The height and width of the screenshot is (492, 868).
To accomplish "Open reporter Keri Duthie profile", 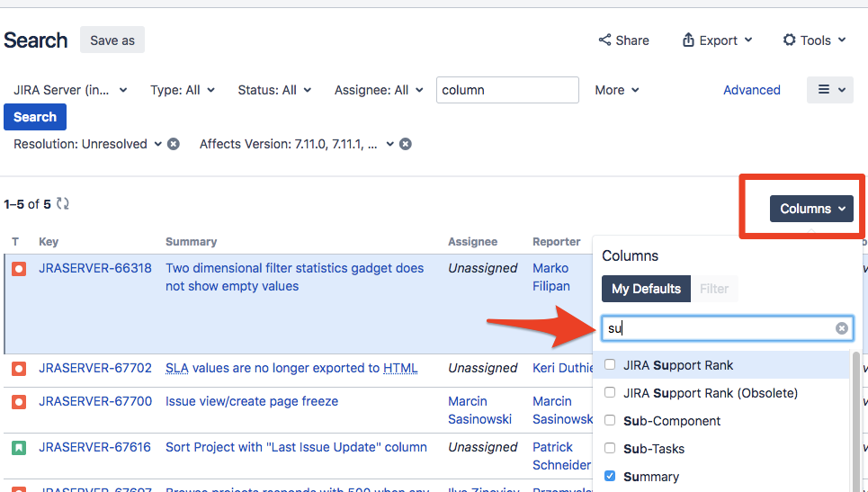I will click(562, 368).
